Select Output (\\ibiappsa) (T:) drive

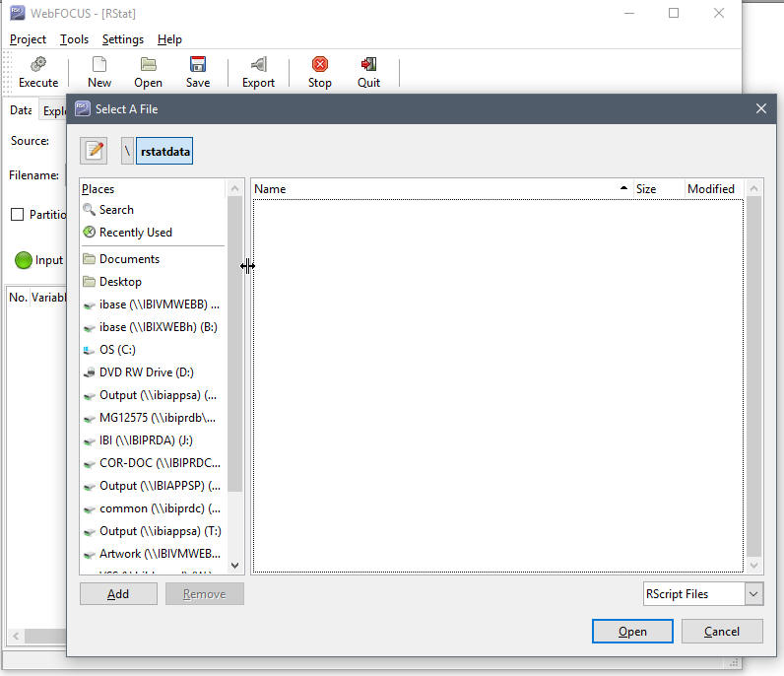tap(152, 531)
